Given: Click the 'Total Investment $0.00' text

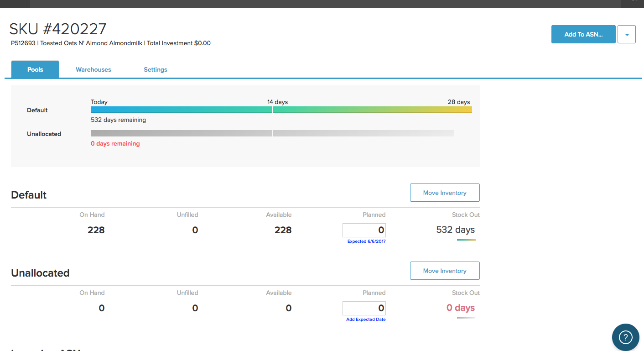Looking at the screenshot, I should (179, 43).
